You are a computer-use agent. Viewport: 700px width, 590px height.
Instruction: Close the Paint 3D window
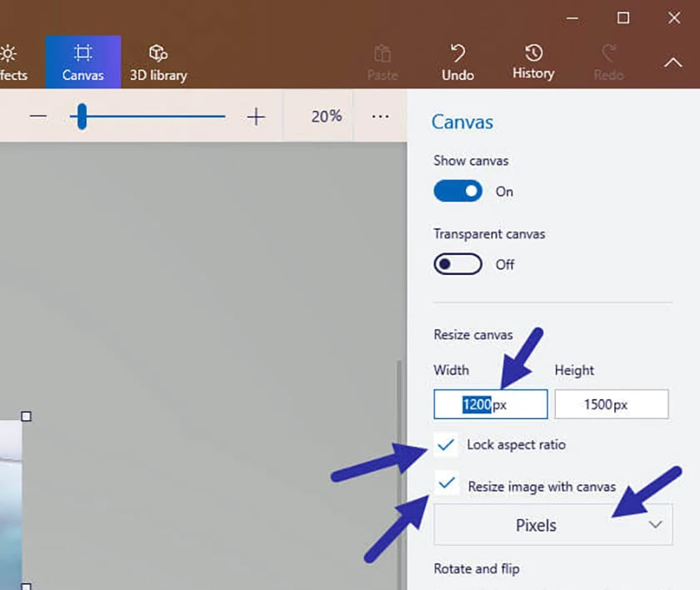(674, 18)
